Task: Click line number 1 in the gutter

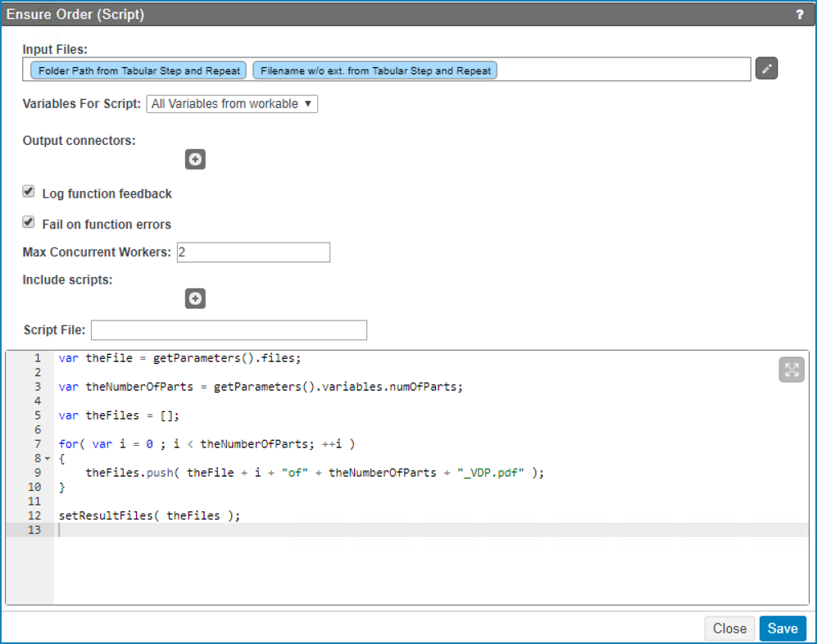Action: pyautogui.click(x=38, y=358)
